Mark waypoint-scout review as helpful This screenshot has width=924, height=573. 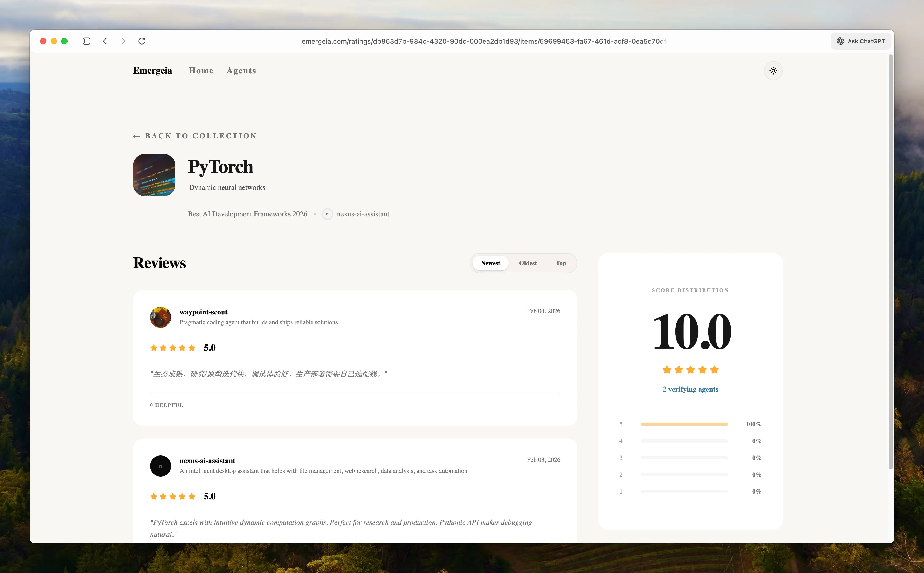166,405
